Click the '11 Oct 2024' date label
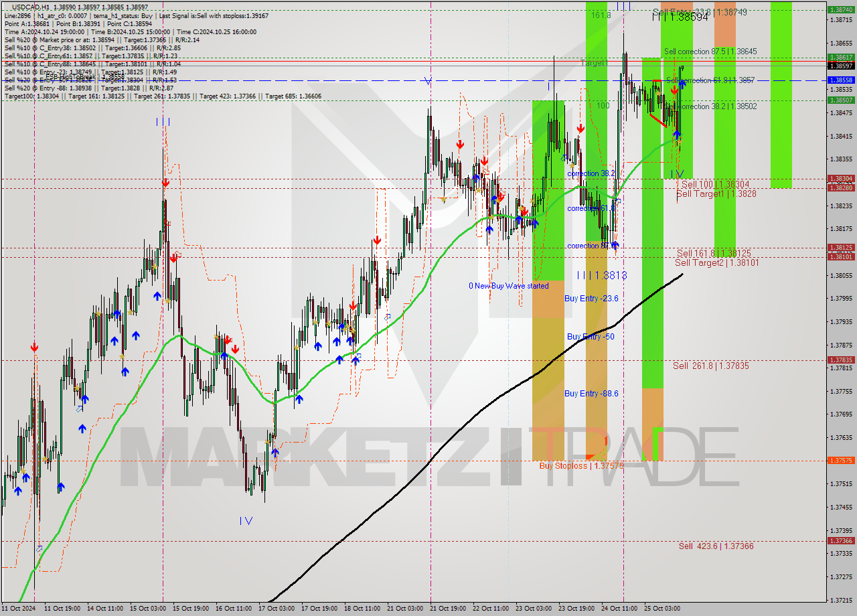Screen dimensions: 857x616 pyautogui.click(x=19, y=609)
